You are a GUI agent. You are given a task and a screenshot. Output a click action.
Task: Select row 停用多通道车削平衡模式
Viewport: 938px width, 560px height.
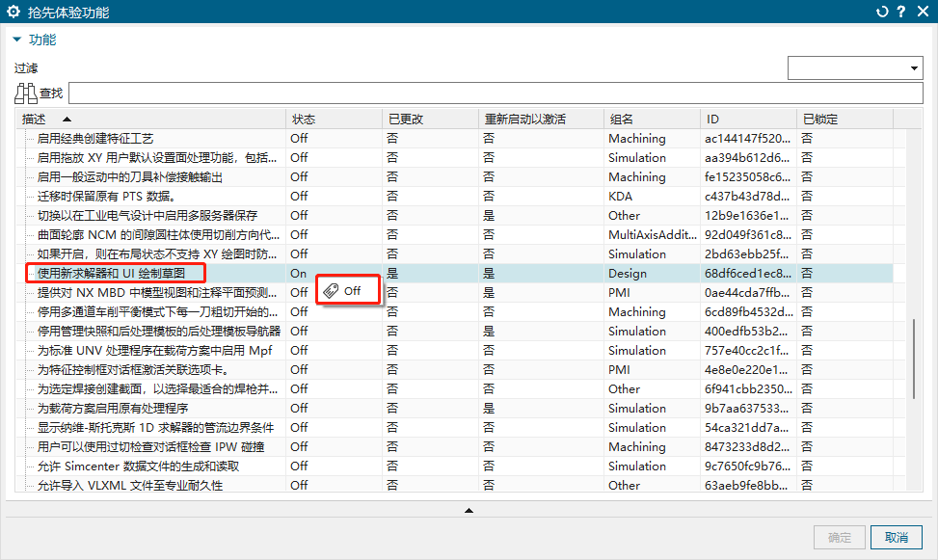pyautogui.click(x=157, y=311)
